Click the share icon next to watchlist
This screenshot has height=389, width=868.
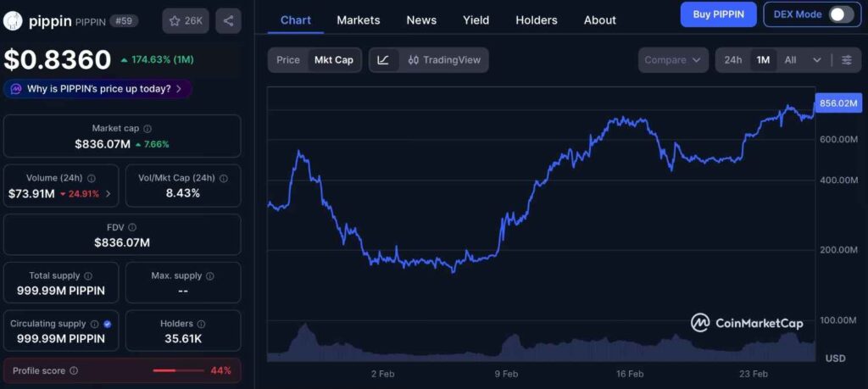tap(228, 21)
